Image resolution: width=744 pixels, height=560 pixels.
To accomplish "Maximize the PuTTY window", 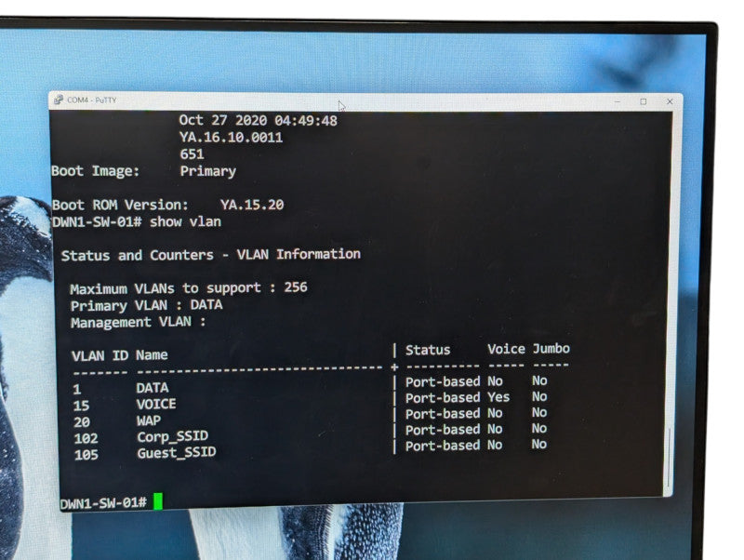I will (644, 101).
